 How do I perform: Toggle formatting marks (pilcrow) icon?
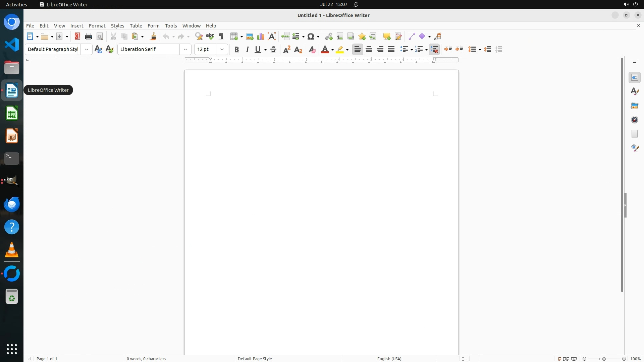[x=221, y=37]
